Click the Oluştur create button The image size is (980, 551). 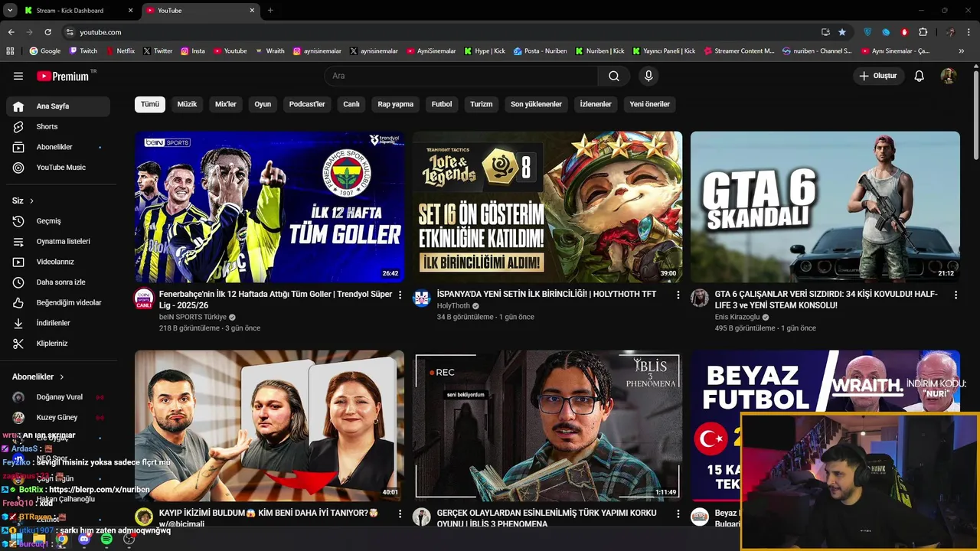point(880,76)
